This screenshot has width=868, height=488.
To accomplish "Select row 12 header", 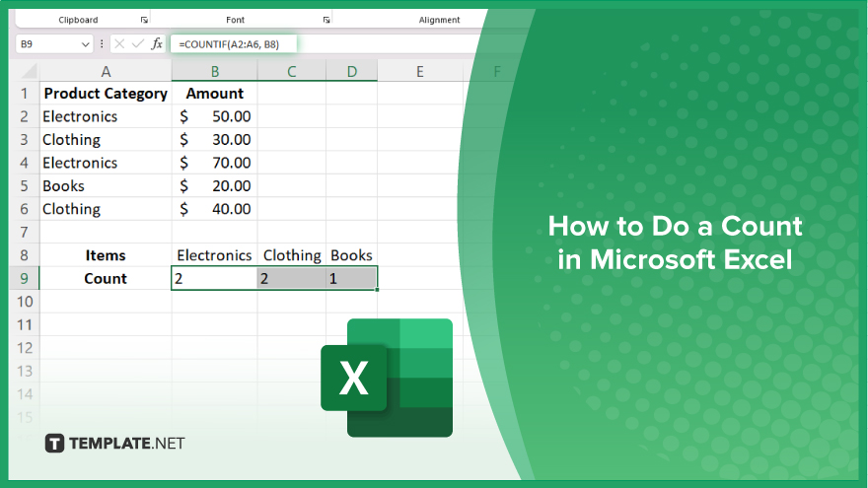I will click(25, 348).
